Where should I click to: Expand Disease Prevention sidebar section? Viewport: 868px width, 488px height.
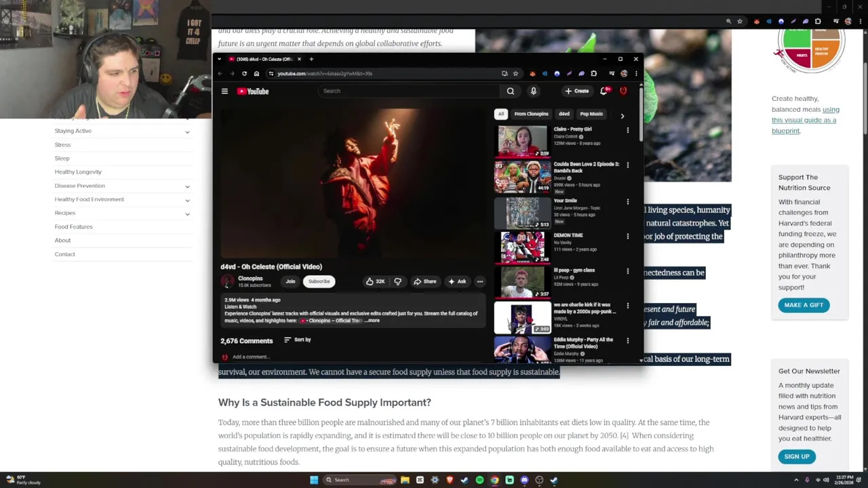tap(187, 186)
